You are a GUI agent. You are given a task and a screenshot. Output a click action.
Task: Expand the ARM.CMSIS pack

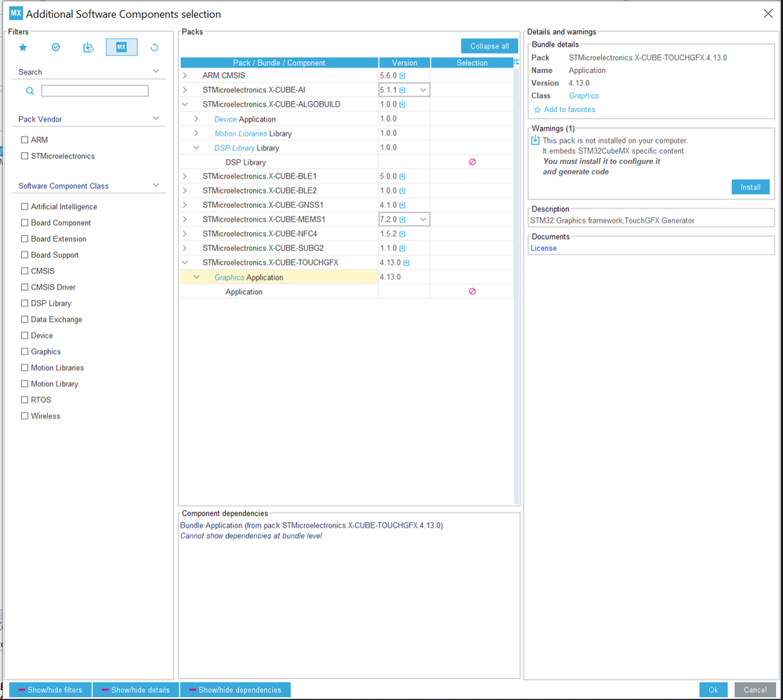click(185, 76)
